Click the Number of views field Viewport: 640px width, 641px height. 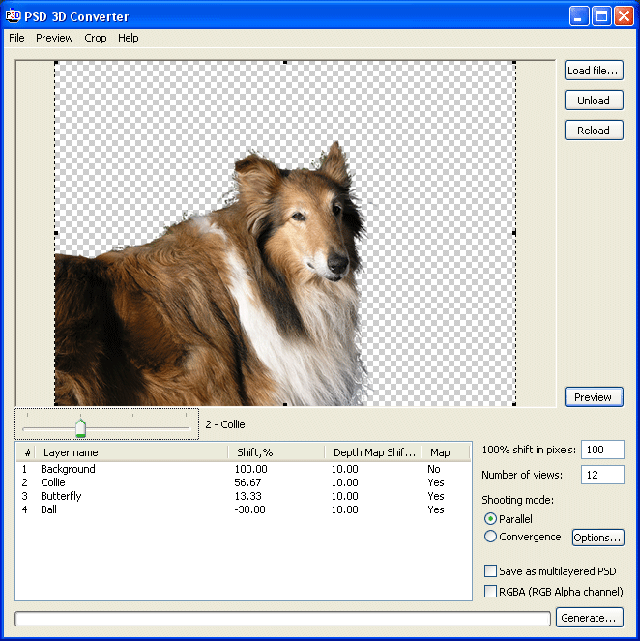[x=603, y=475]
